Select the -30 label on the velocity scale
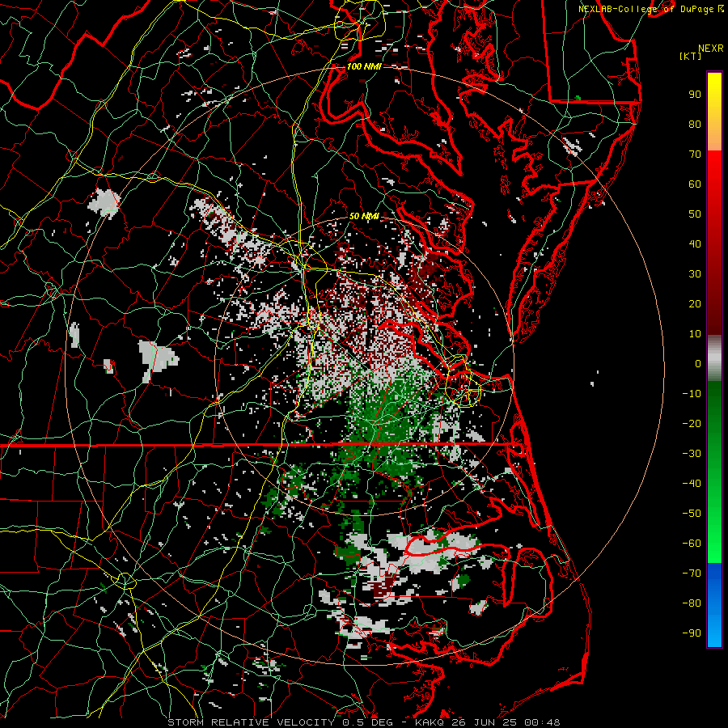 (692, 454)
